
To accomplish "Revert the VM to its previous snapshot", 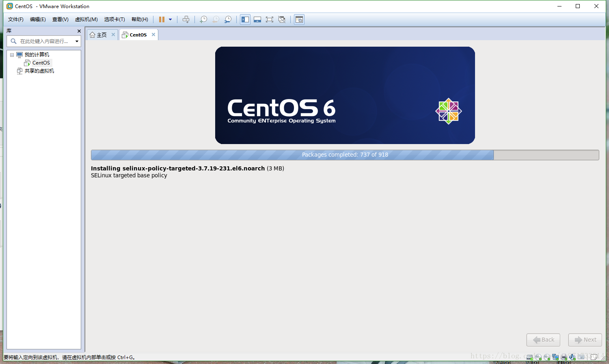I will pyautogui.click(x=216, y=19).
